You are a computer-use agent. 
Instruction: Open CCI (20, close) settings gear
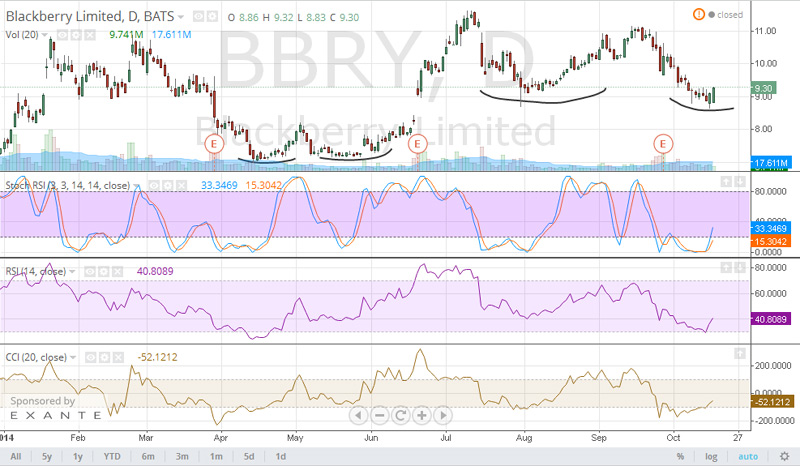click(104, 357)
